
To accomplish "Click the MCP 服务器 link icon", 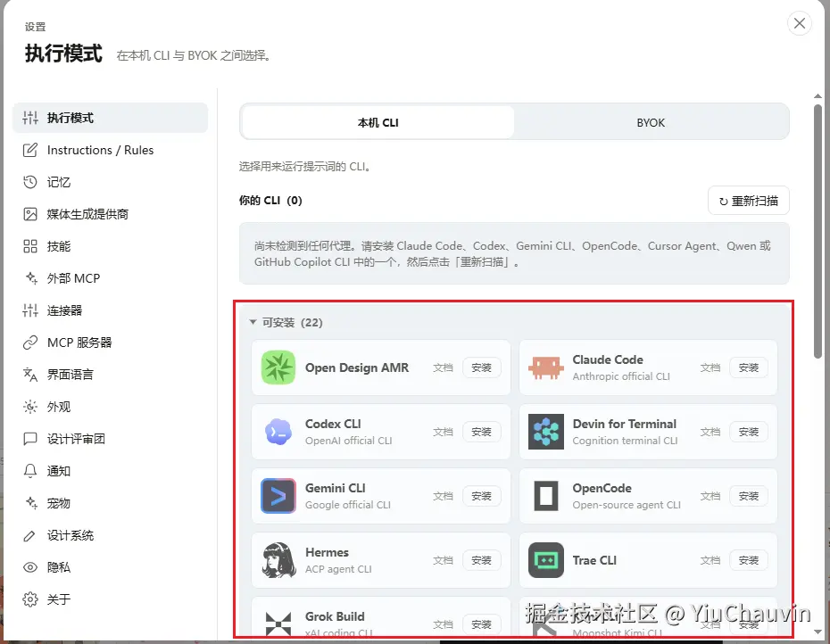I will [30, 343].
